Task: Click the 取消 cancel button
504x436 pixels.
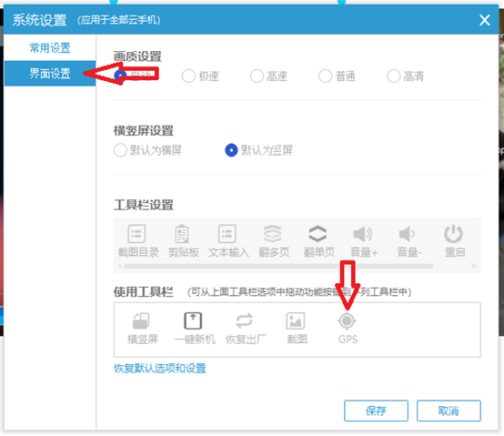Action: coord(449,411)
